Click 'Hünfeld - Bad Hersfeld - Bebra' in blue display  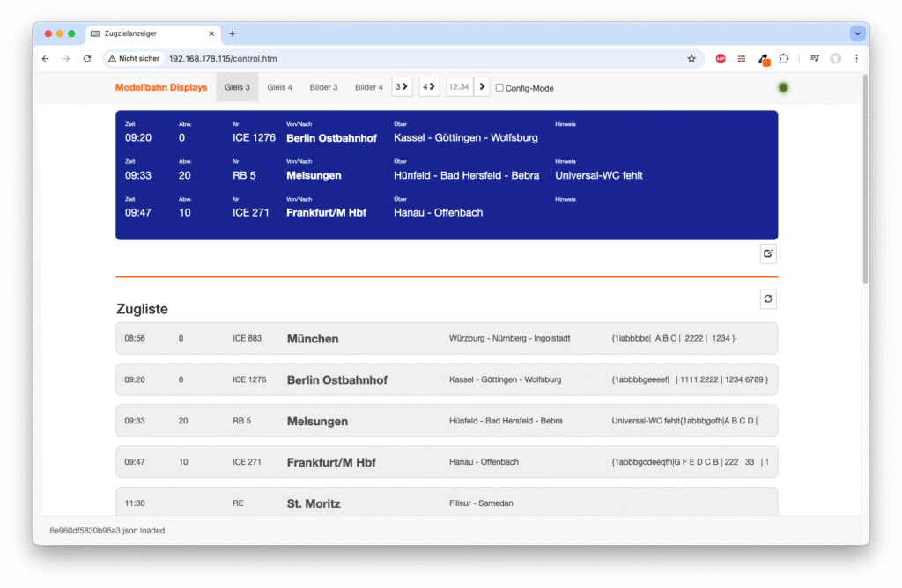(x=467, y=175)
